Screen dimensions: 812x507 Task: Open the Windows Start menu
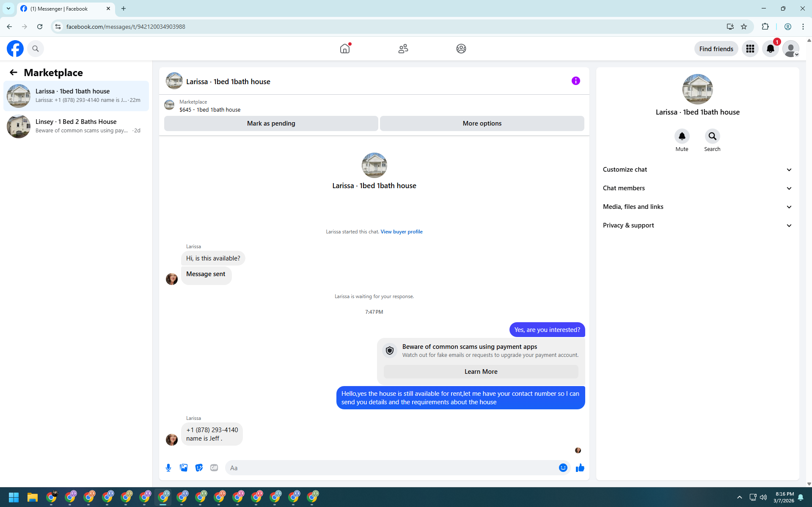point(14,497)
